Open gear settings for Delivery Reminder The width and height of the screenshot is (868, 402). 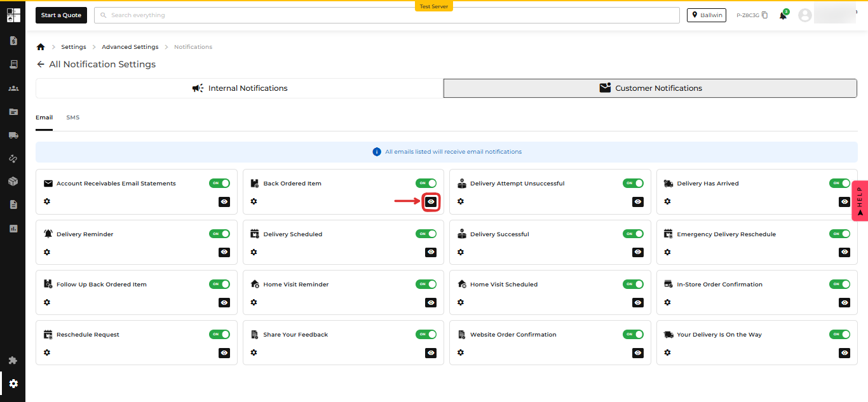[x=47, y=252]
